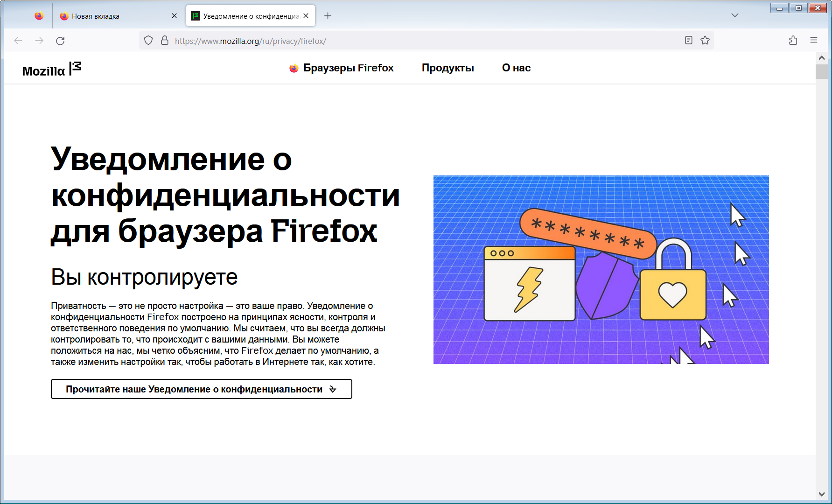Click the heading Вы контролируете
Screen dimensions: 832x504
(x=144, y=277)
